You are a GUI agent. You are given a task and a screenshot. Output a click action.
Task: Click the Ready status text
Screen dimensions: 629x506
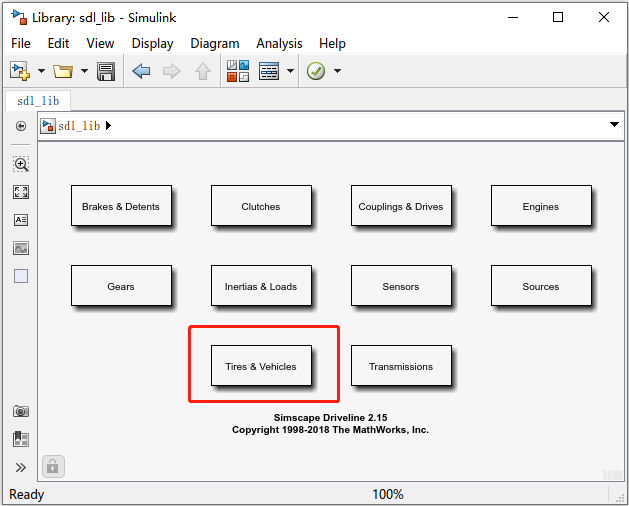click(x=26, y=494)
